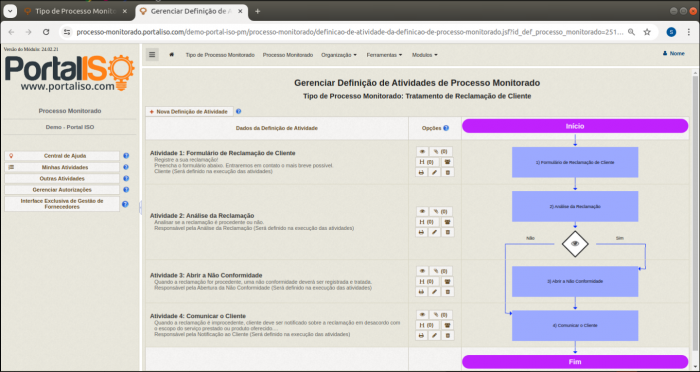Click the users group icon of Atividade 4
This screenshot has height=372, width=700.
[447, 325]
